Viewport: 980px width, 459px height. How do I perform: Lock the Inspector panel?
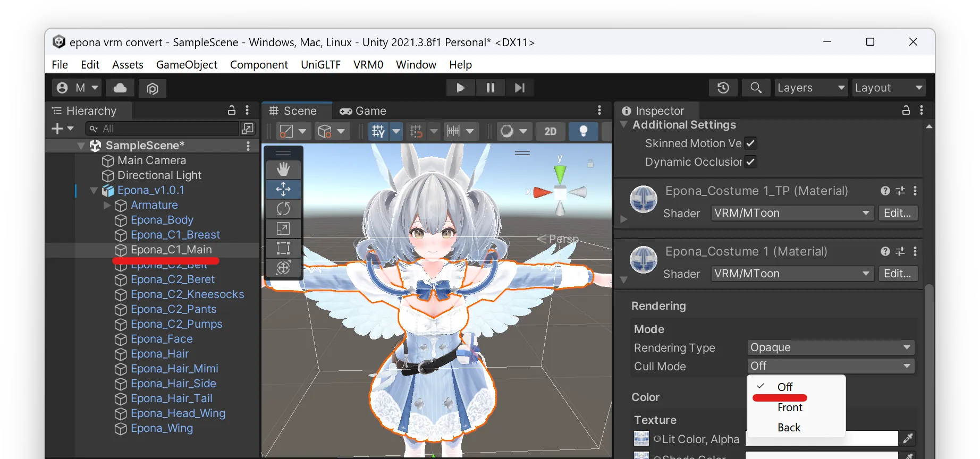pos(906,110)
